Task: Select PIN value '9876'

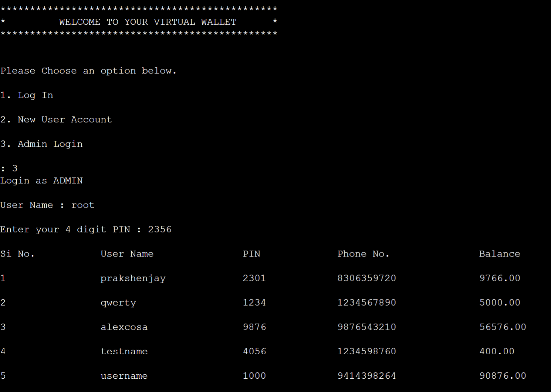Action: pos(254,327)
